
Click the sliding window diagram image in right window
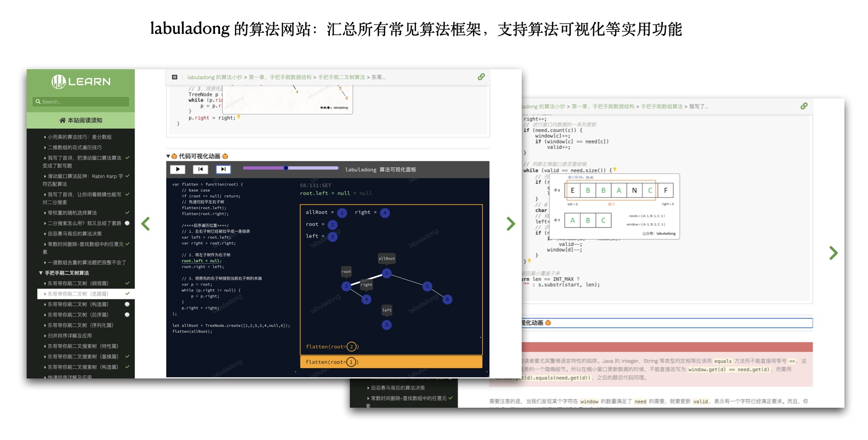pos(615,207)
